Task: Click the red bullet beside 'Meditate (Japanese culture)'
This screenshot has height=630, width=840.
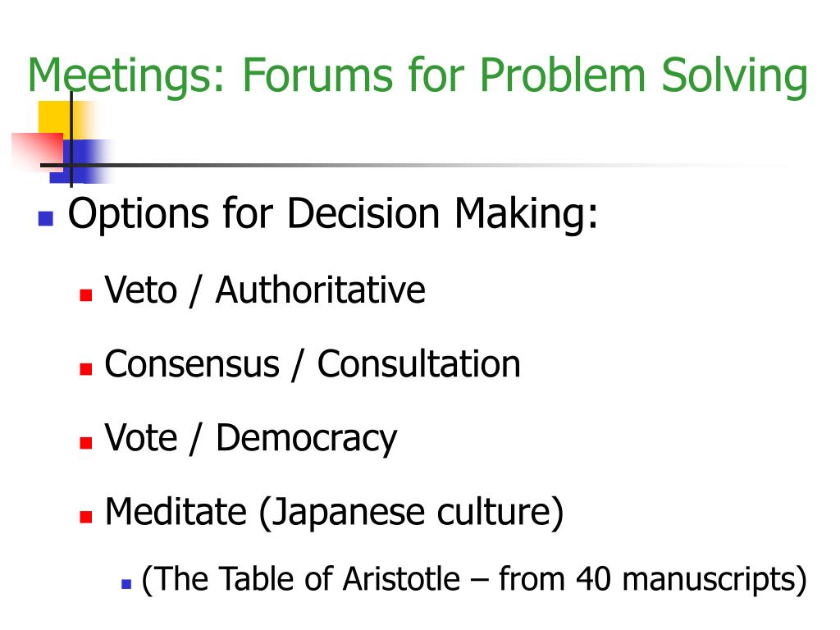Action: (x=84, y=518)
